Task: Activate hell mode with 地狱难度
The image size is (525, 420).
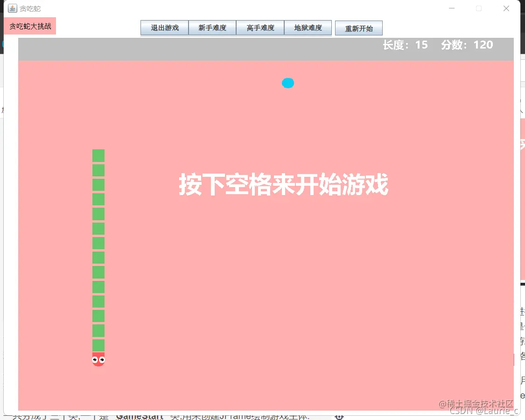Action: click(308, 28)
